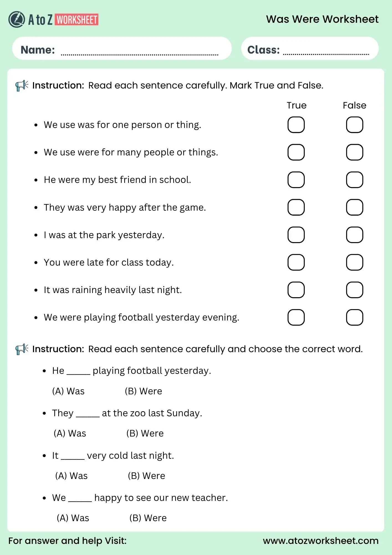Choose (B) Were for 'They at the zoo'
Viewport: 392px width, 555px height.
[x=145, y=433]
